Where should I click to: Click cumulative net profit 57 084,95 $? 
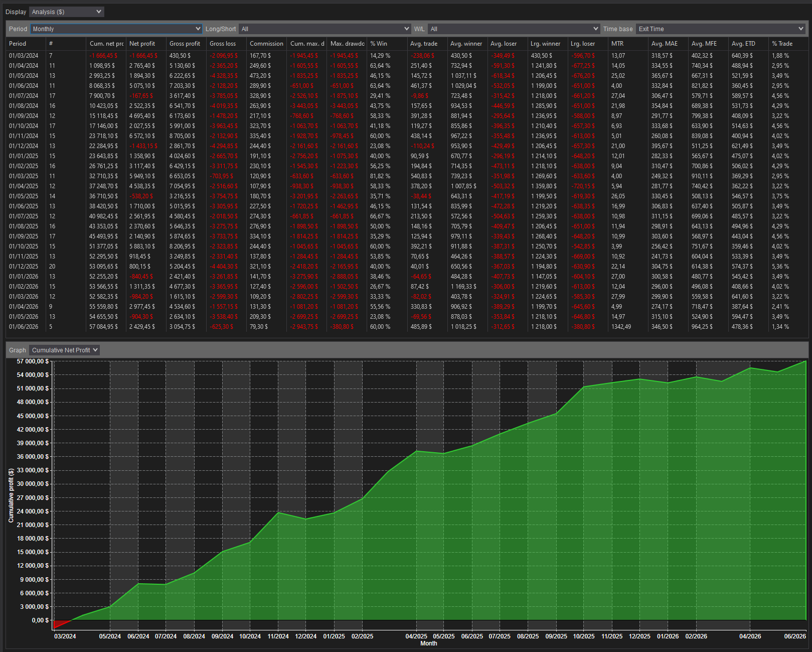[x=104, y=327]
